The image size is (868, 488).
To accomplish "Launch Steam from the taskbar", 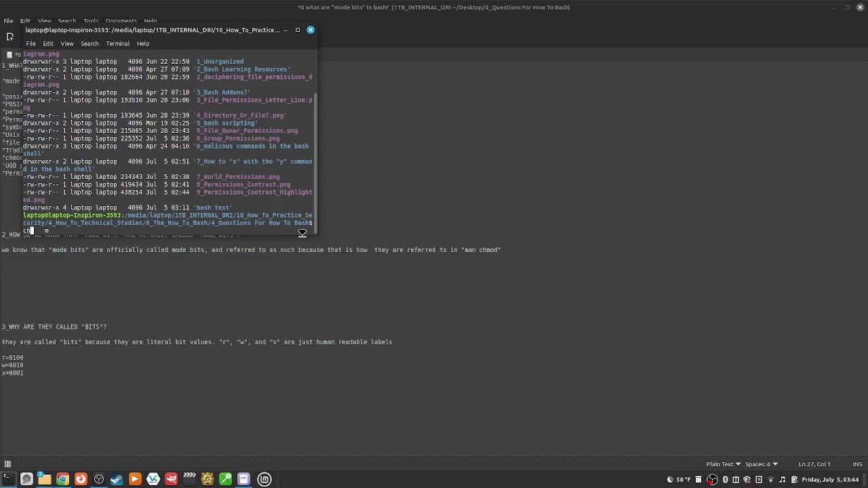I will coord(117,479).
